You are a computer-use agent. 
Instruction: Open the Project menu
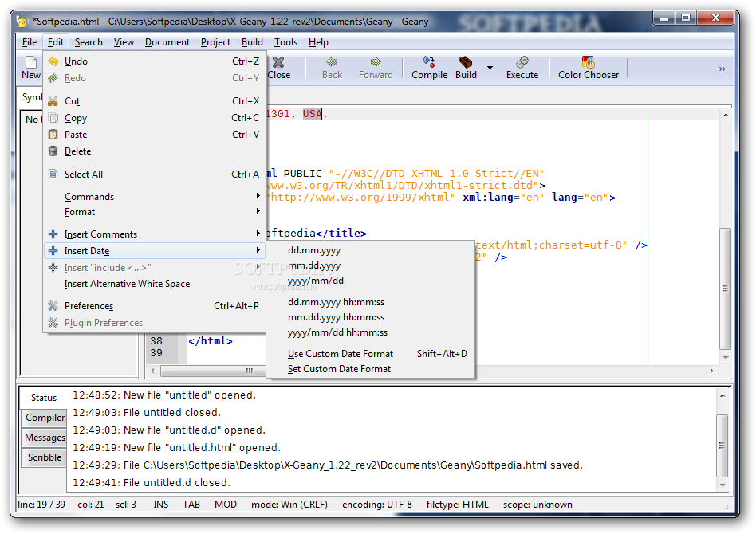215,42
